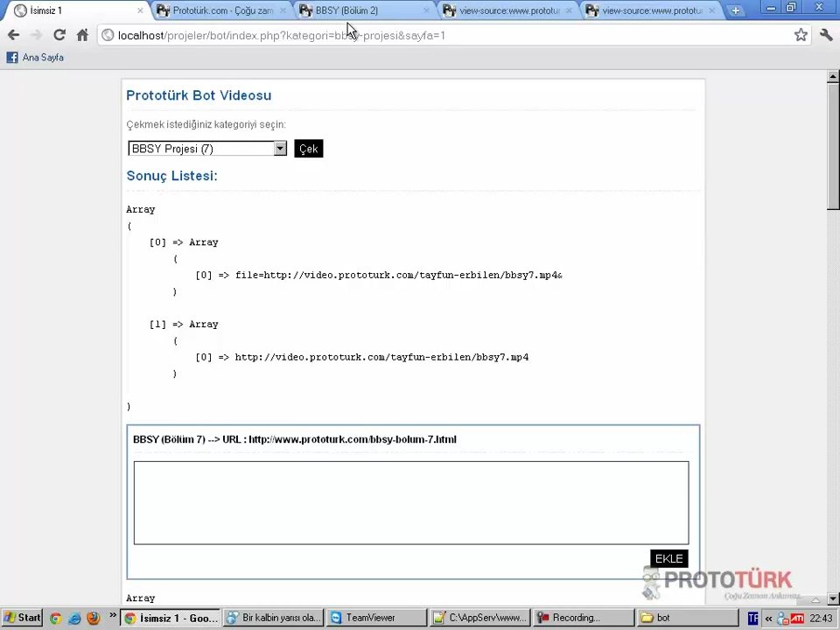Open the Chrome wrench settings menu
Screen dimensions: 840x630
point(825,35)
